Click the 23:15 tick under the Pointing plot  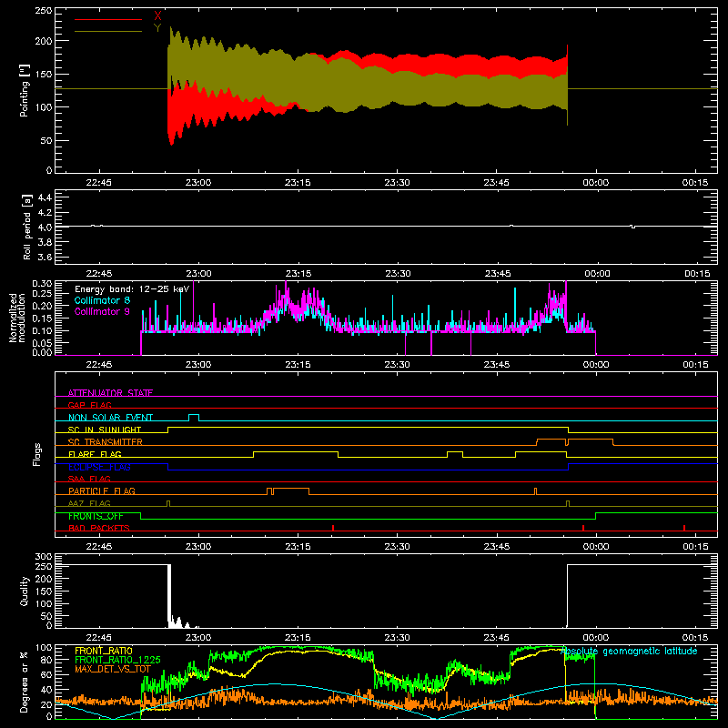pos(298,183)
